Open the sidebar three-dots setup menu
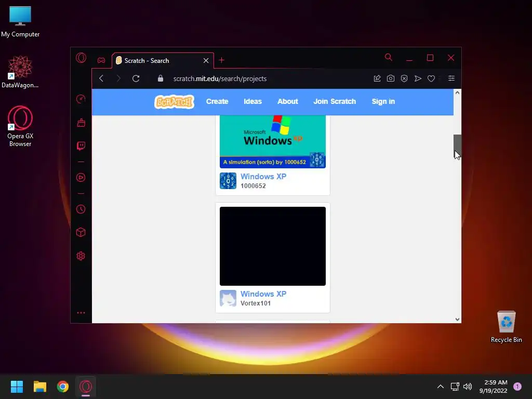The image size is (532, 399). [81, 313]
